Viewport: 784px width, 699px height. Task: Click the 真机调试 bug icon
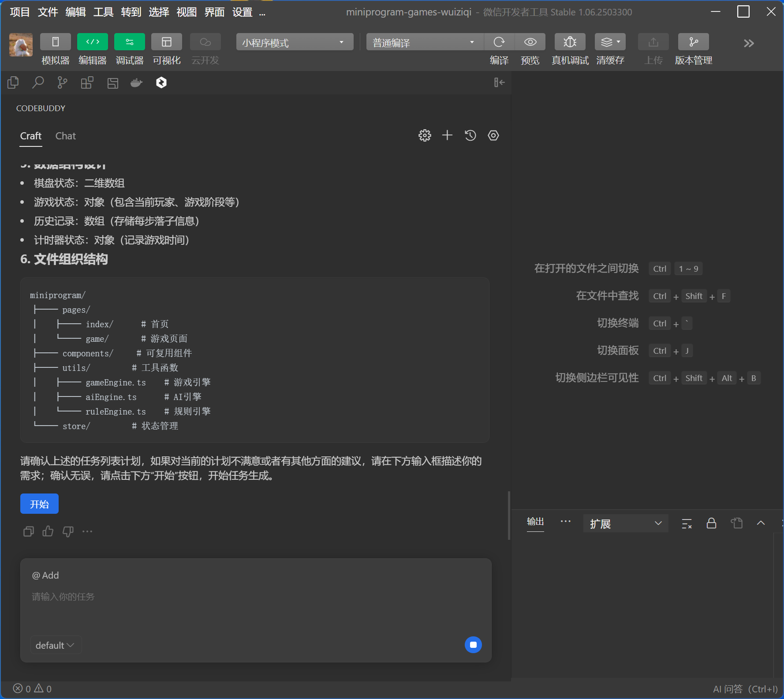pyautogui.click(x=570, y=42)
